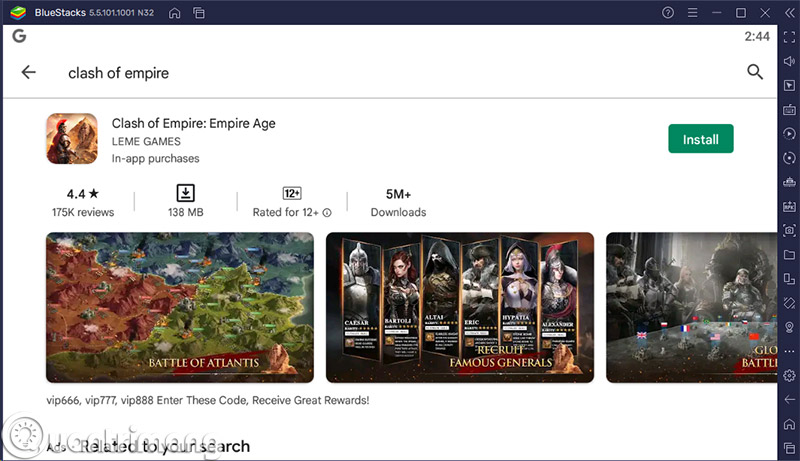Open settings gear in sidebar

pos(789,376)
